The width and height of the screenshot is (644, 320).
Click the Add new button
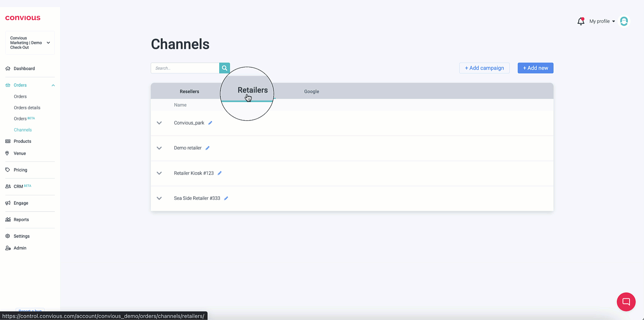coord(535,68)
